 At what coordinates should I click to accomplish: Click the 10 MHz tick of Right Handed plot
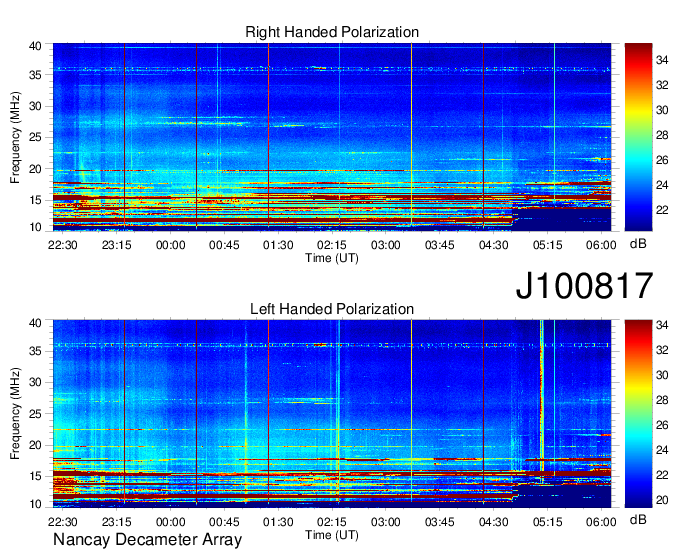[x=35, y=227]
